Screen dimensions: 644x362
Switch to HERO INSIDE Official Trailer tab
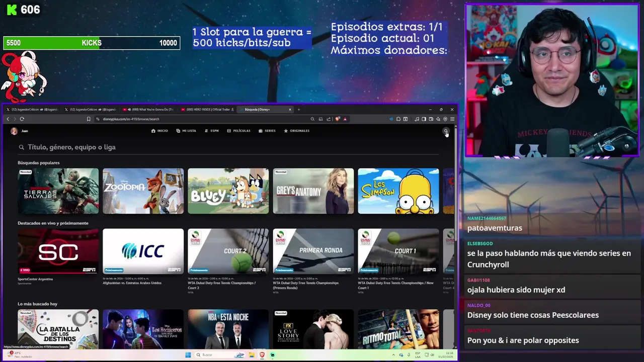(208, 110)
